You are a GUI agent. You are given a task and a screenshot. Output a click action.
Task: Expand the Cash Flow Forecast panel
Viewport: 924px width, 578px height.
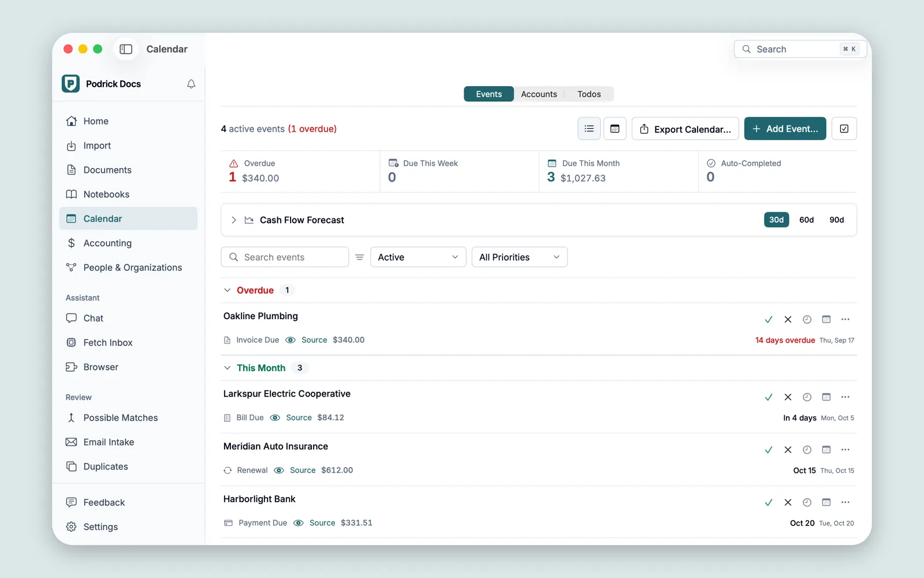click(x=234, y=220)
